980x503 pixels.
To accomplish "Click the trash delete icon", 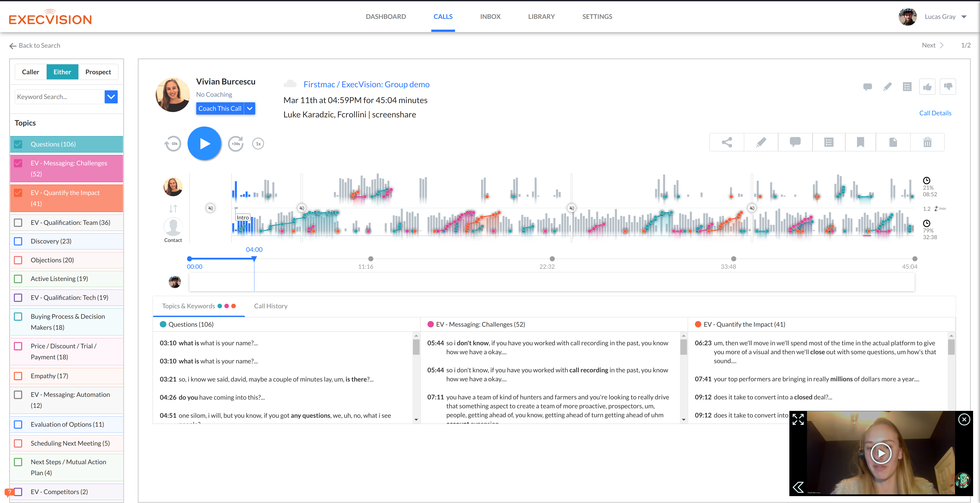I will tap(927, 142).
